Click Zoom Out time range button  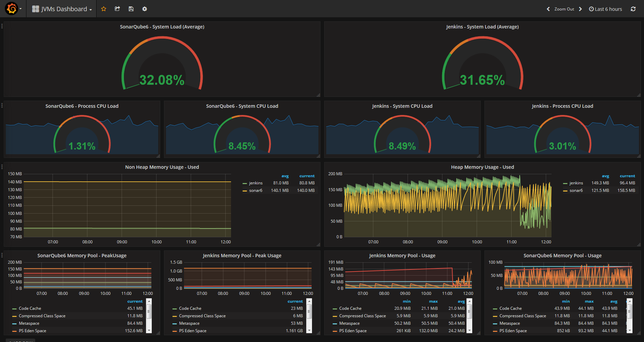[564, 9]
